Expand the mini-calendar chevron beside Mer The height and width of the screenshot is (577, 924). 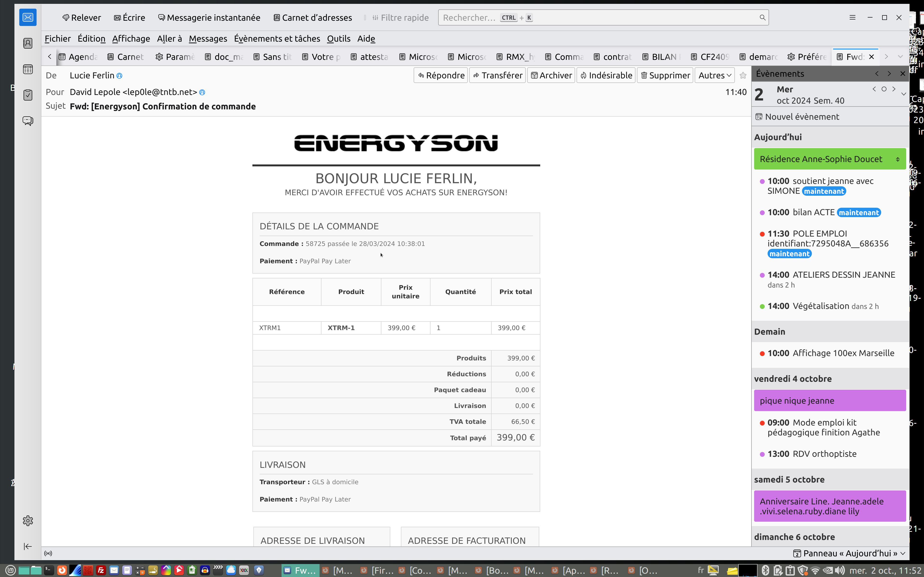pos(903,94)
